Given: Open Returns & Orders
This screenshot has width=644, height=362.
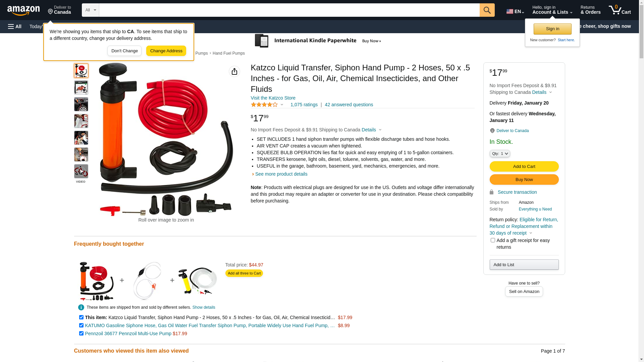Looking at the screenshot, I should coord(590,10).
